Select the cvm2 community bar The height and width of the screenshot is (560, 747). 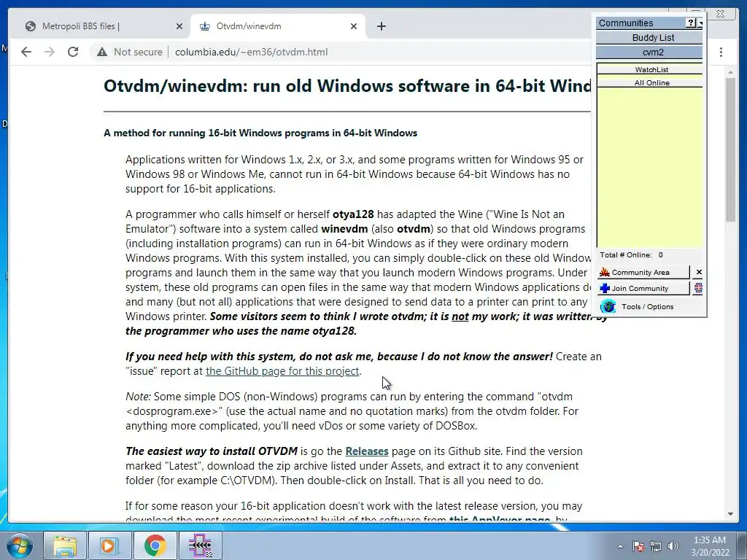[649, 52]
